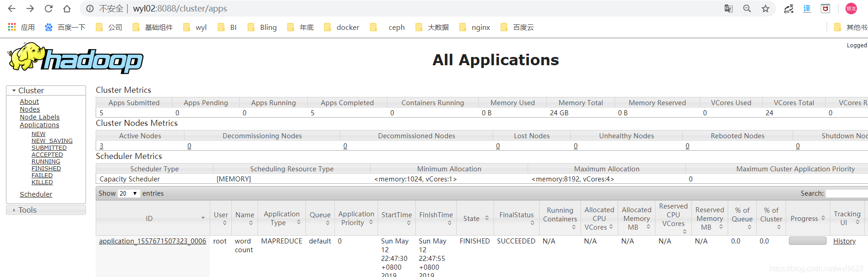Click the progress bar of application 0006
The image size is (868, 277).
click(x=808, y=241)
